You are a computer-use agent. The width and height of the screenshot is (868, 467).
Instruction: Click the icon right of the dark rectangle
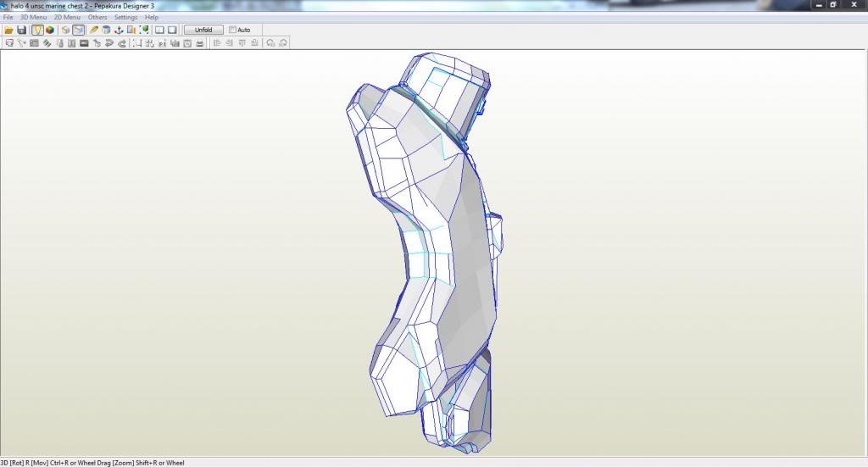point(97,43)
